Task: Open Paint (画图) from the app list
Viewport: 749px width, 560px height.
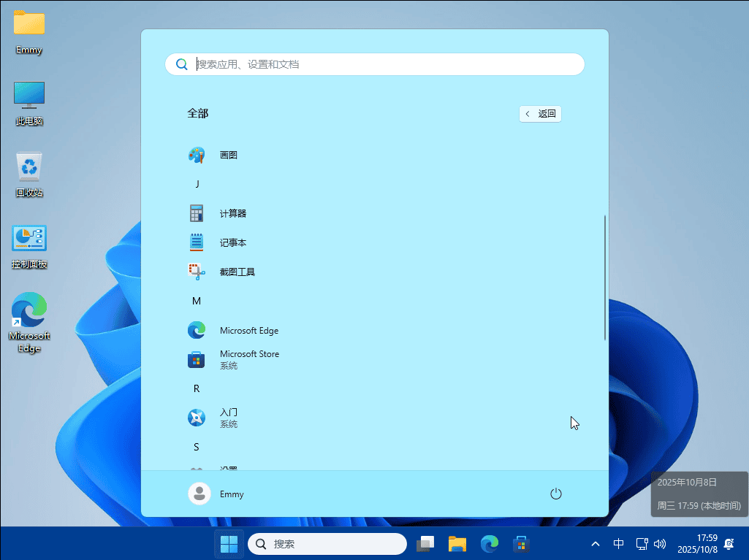Action: click(228, 154)
